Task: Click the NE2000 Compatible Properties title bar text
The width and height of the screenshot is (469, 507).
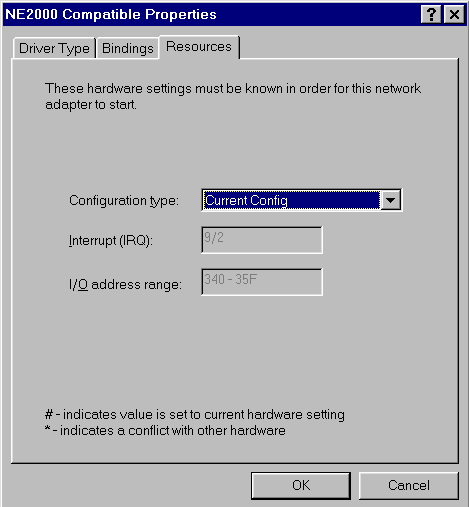Action: (x=111, y=14)
